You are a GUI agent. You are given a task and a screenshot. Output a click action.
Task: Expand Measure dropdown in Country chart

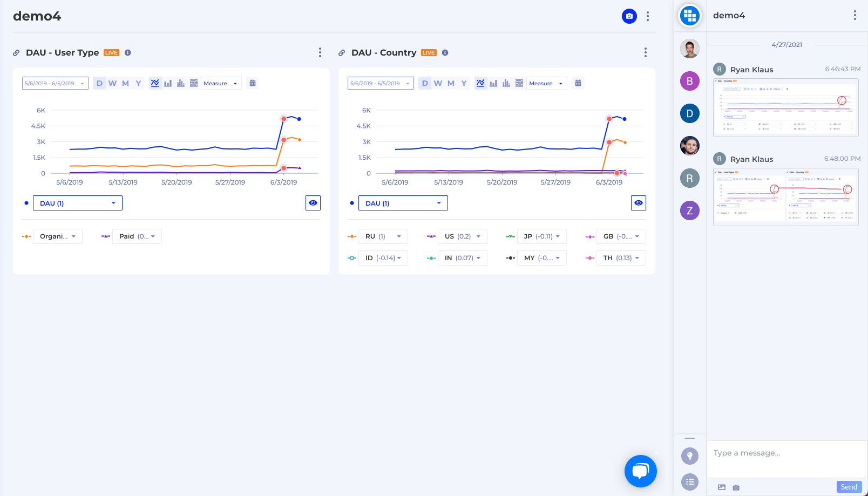click(546, 83)
